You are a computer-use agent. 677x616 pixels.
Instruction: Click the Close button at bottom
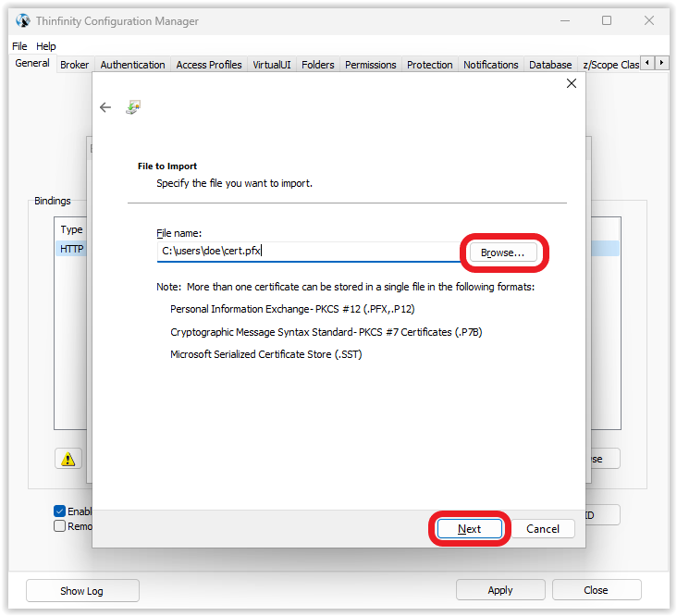coord(597,590)
